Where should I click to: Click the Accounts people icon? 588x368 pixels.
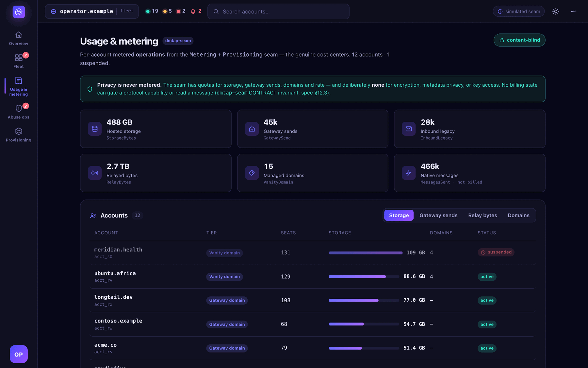click(93, 216)
